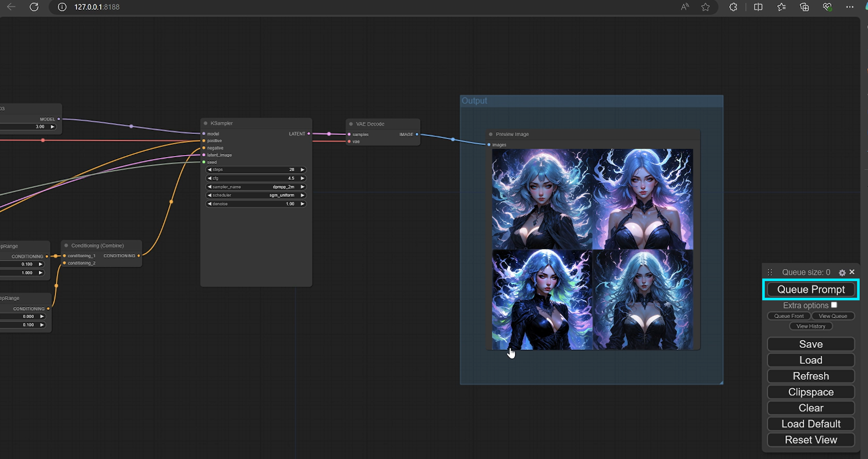The image size is (868, 459).
Task: Open View History panel
Action: click(810, 326)
